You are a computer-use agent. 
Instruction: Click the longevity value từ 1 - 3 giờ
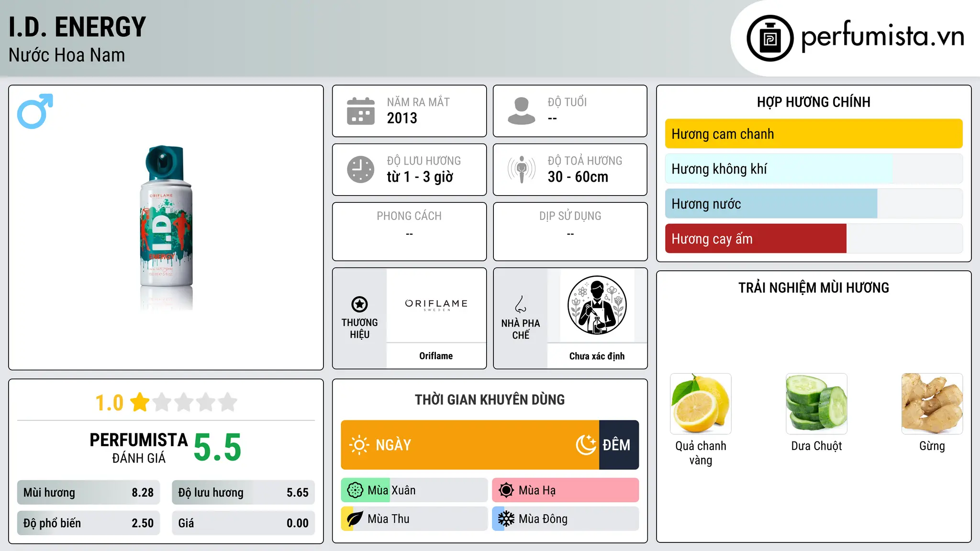tap(420, 177)
